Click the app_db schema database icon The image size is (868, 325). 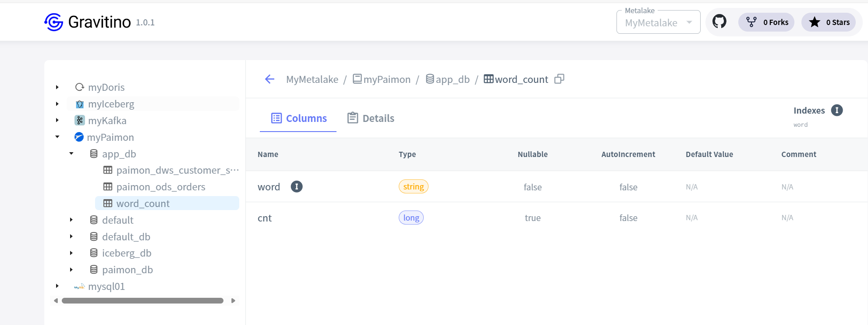(94, 154)
